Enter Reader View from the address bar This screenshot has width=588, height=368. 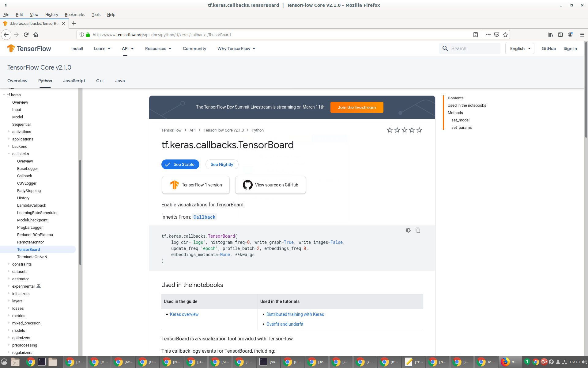pos(476,35)
